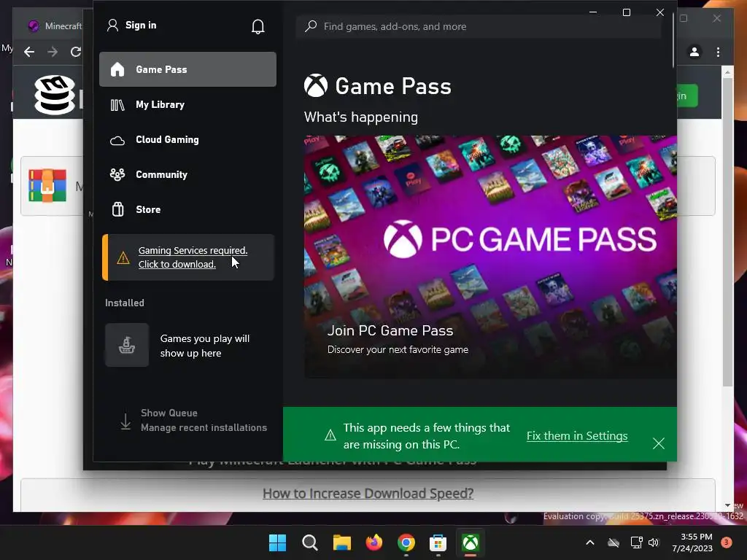Open the PC Game Pass promo banner

(490, 257)
